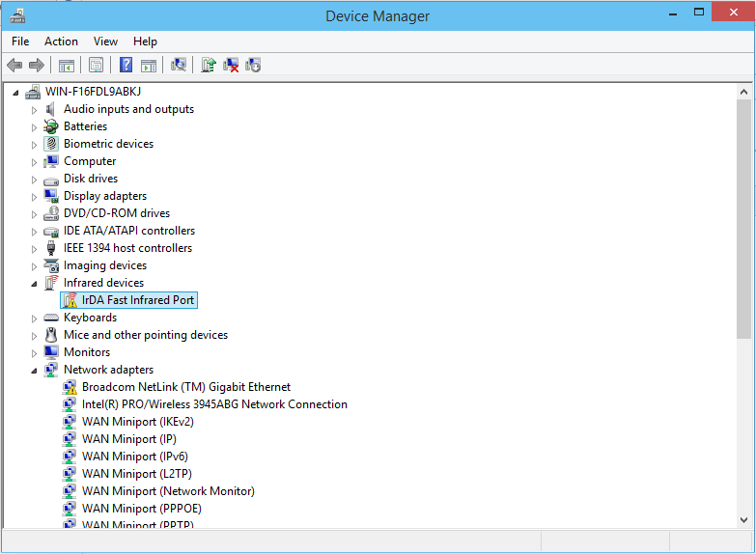Click Scan for hardware changes icon
Screen dimensions: 756x554
pos(179,65)
